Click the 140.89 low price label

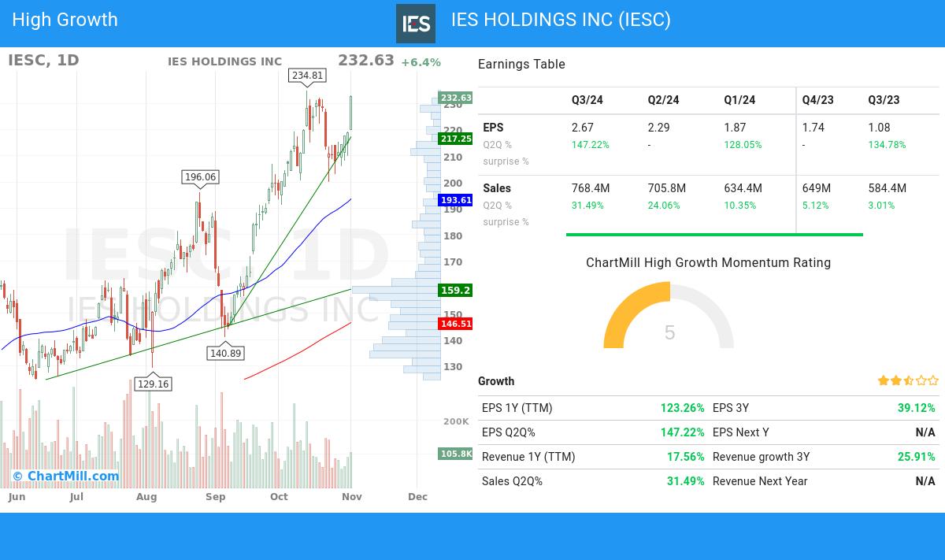(x=225, y=353)
